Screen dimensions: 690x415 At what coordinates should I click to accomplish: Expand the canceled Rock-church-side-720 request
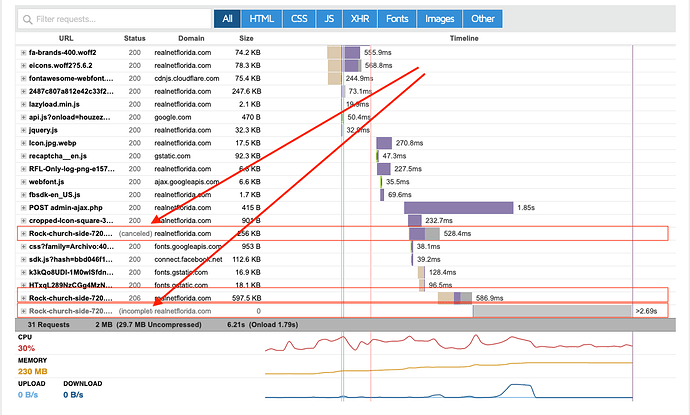23,234
